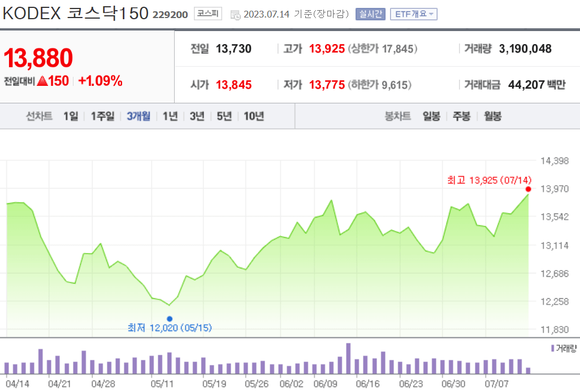580x392 pixels.
Task: Click the 거래대금 value 44,207 백만
Action: 536,85
